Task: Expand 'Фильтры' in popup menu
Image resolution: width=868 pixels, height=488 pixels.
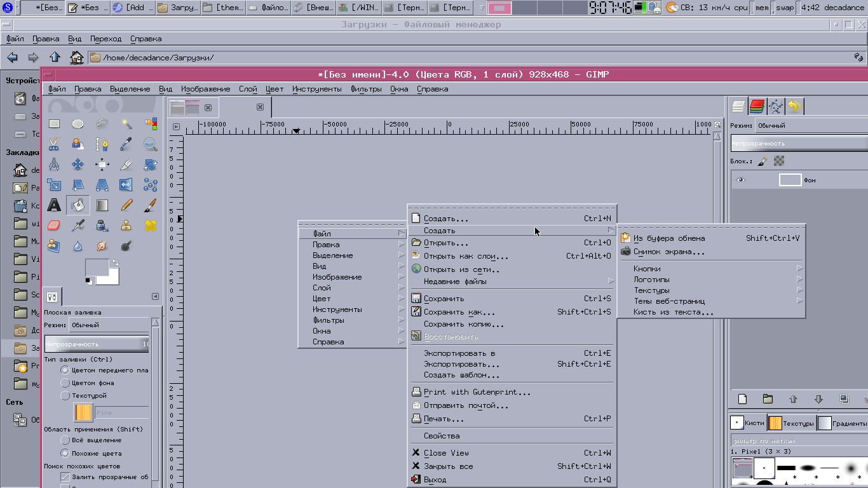Action: click(x=353, y=320)
